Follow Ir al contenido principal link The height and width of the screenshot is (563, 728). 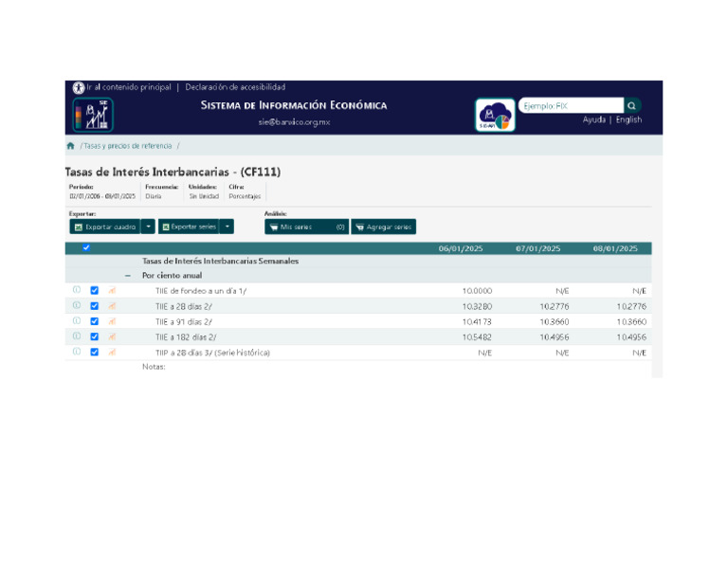129,87
